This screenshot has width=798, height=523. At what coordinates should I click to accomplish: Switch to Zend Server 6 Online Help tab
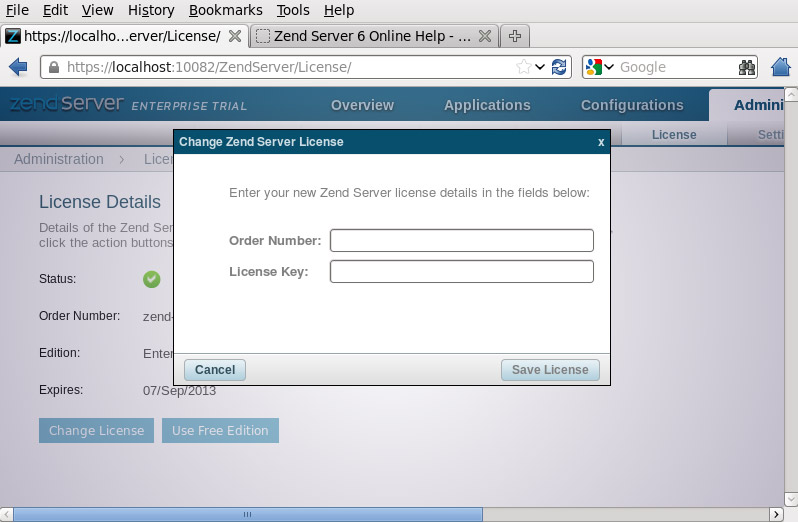tap(373, 36)
